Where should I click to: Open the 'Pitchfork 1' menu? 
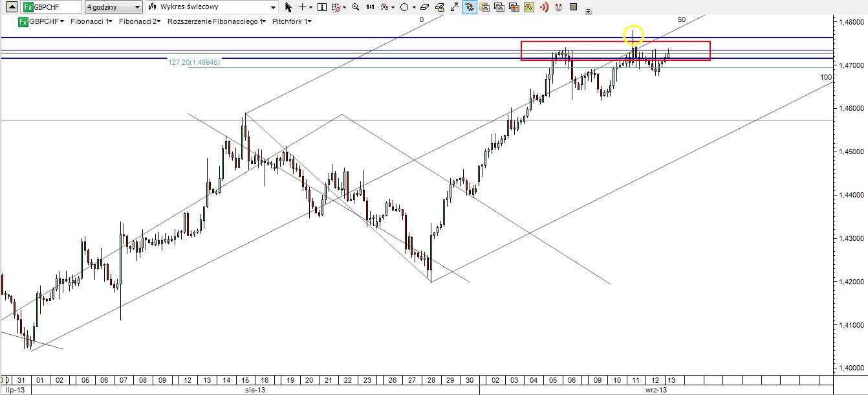click(x=292, y=21)
